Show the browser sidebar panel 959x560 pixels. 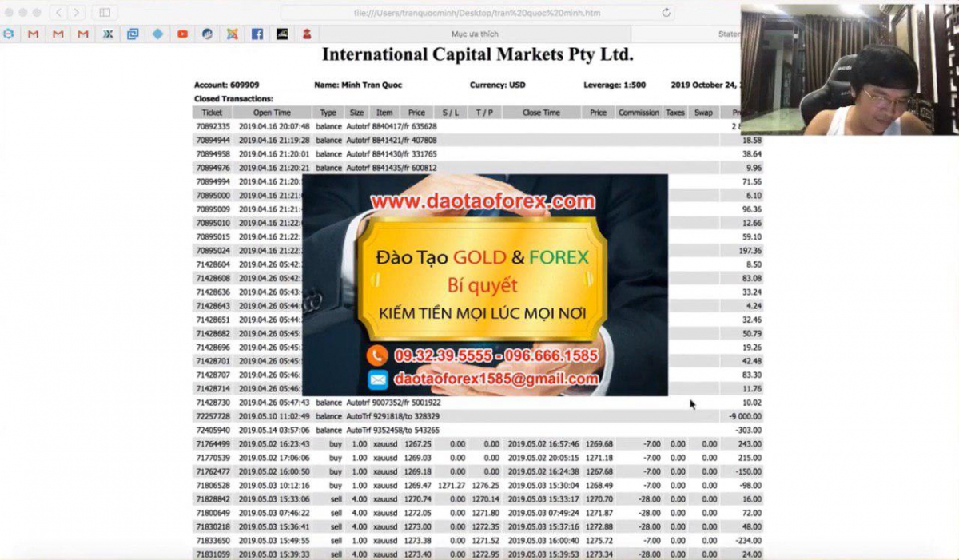(104, 13)
